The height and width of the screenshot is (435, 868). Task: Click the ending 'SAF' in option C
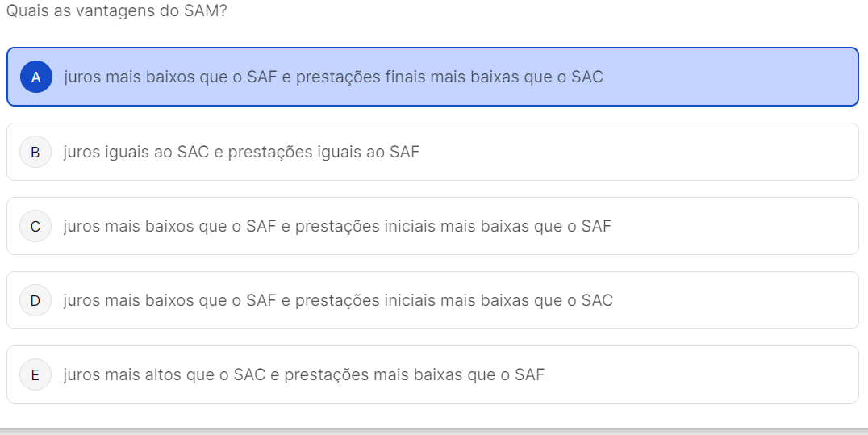click(x=596, y=226)
